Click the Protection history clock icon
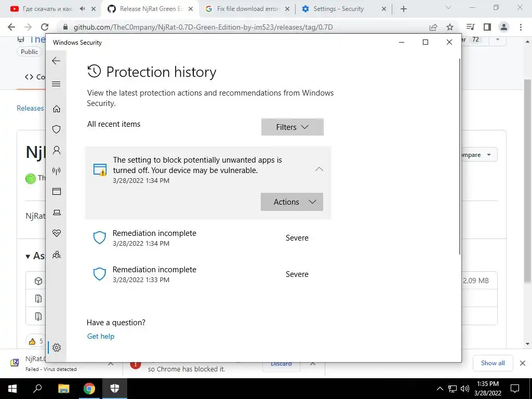Viewport: 532px width, 399px height. pyautogui.click(x=94, y=71)
